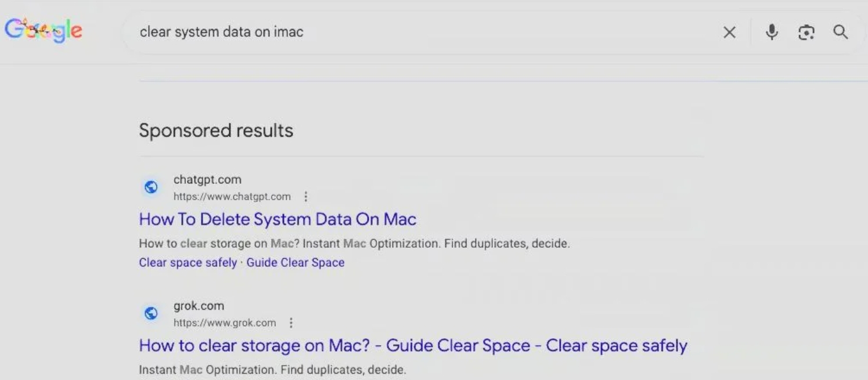This screenshot has height=380, width=868.
Task: Click the globe favicon beside grok.com
Action: tap(151, 314)
